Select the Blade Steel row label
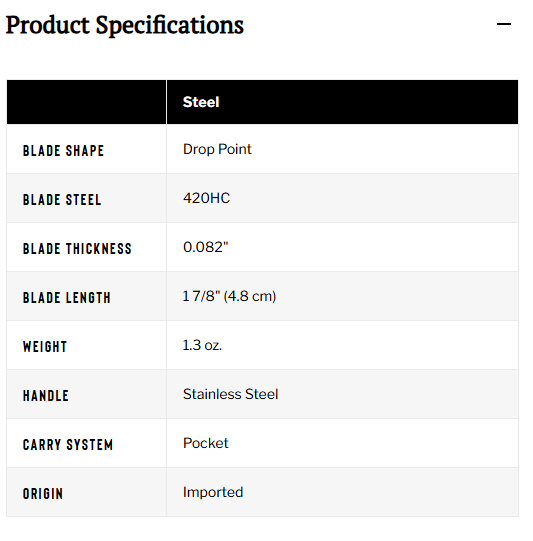 point(62,200)
